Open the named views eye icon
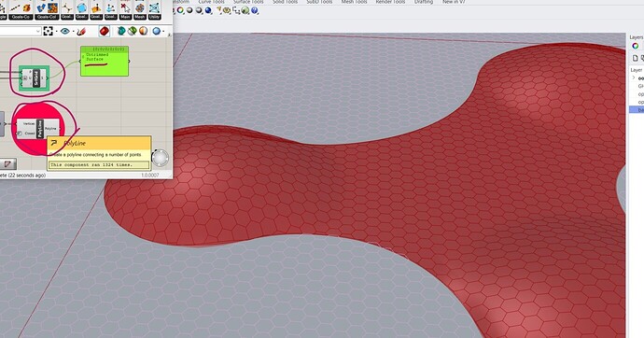644x338 pixels. pos(64,31)
